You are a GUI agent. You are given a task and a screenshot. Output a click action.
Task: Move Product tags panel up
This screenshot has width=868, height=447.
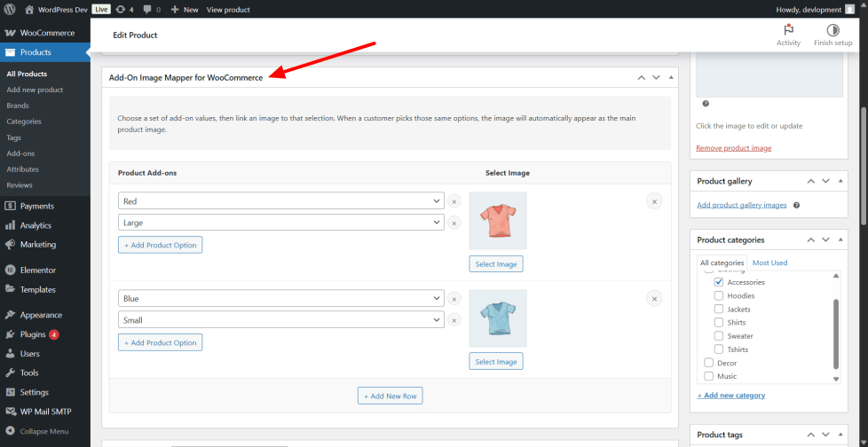tap(811, 435)
